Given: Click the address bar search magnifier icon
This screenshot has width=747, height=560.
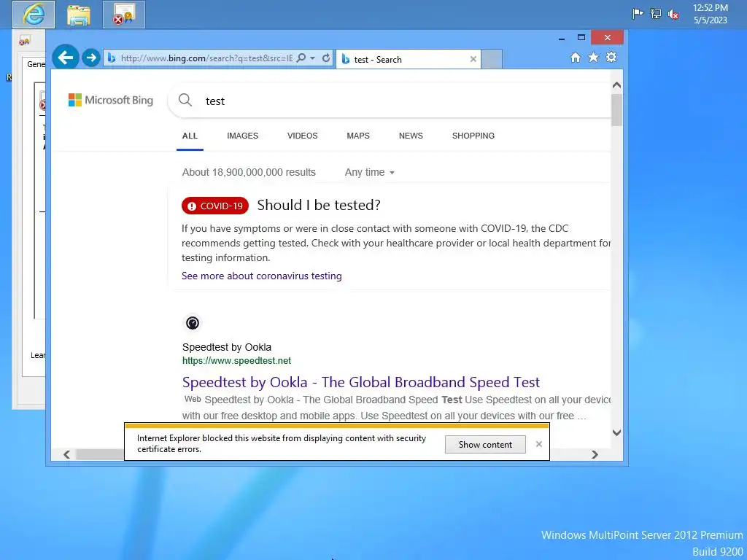Looking at the screenshot, I should (301, 58).
